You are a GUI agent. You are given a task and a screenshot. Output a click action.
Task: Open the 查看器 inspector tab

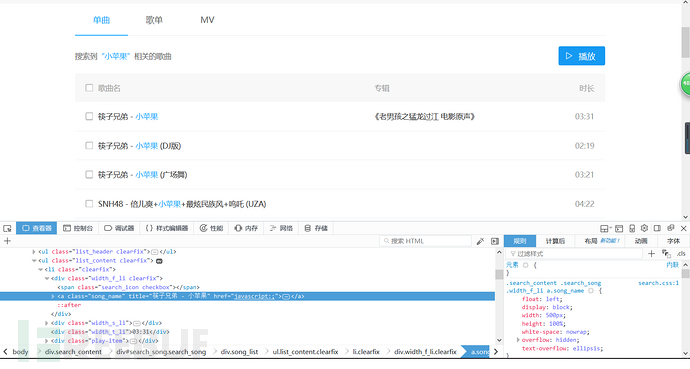coord(37,228)
